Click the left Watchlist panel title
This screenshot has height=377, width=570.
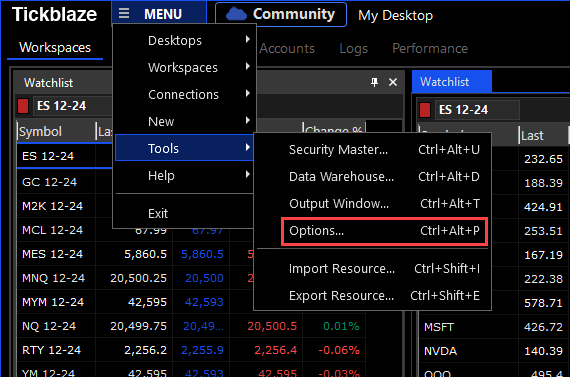coord(48,83)
